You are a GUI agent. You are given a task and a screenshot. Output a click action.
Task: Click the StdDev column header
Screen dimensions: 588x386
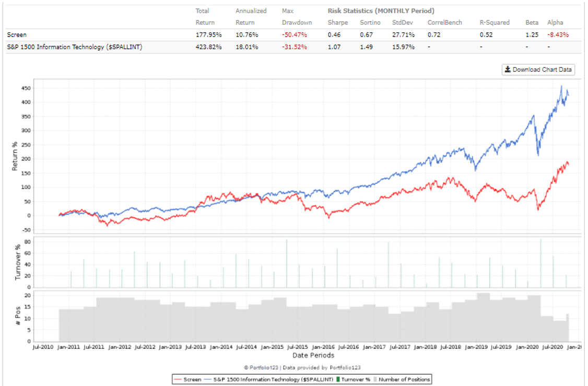(403, 22)
